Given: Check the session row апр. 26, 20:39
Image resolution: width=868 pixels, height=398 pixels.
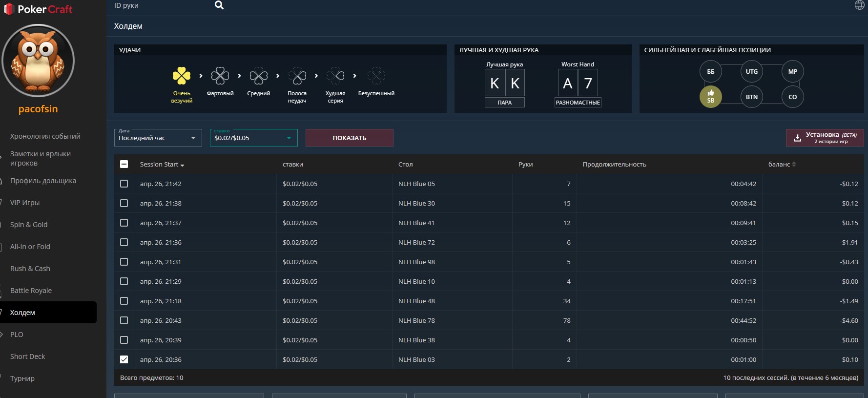Looking at the screenshot, I should point(124,340).
